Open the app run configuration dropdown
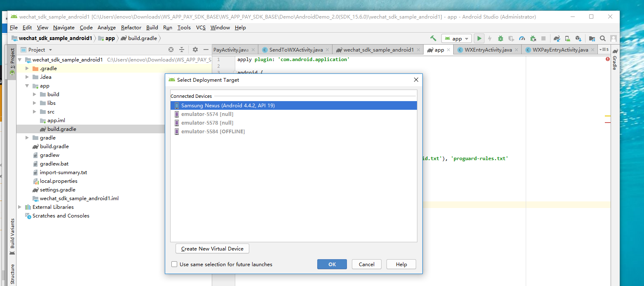This screenshot has width=644, height=286. coord(457,38)
